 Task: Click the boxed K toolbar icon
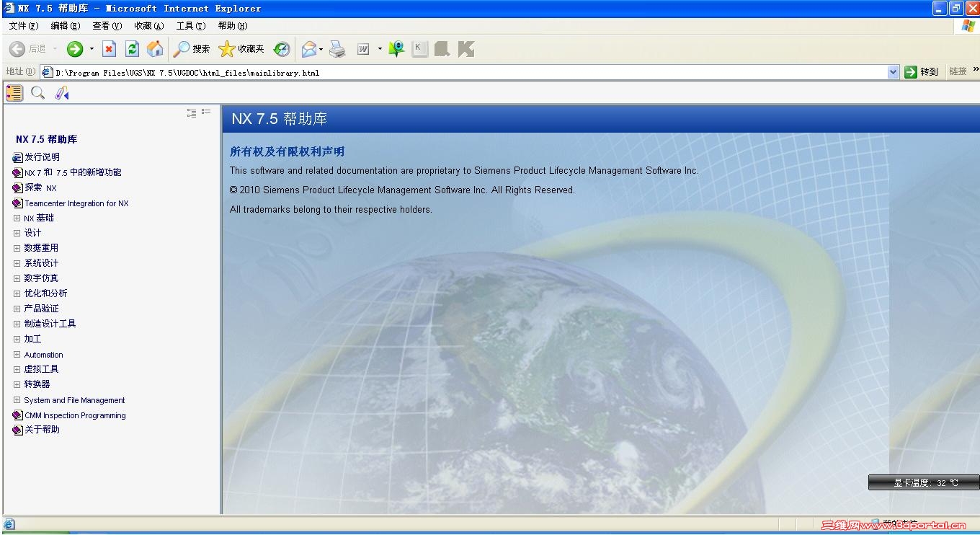419,49
